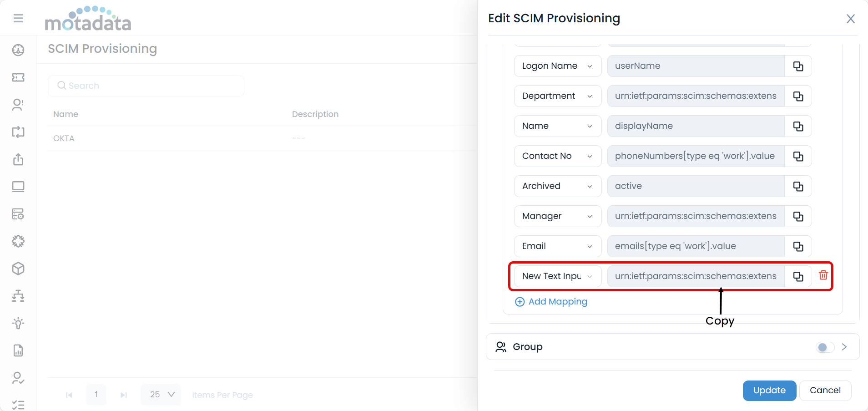This screenshot has height=411, width=868.
Task: Open the dashboard icon in sidebar
Action: pyautogui.click(x=18, y=50)
